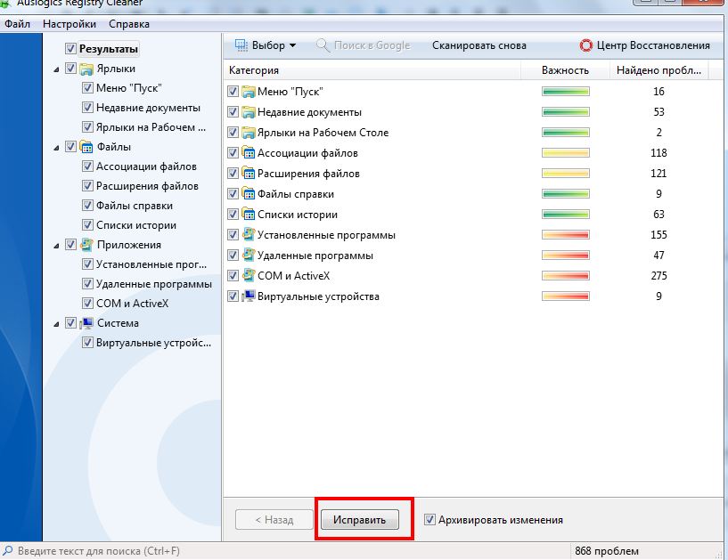Click icon next to Виртуальные устройства in results list

point(249,296)
